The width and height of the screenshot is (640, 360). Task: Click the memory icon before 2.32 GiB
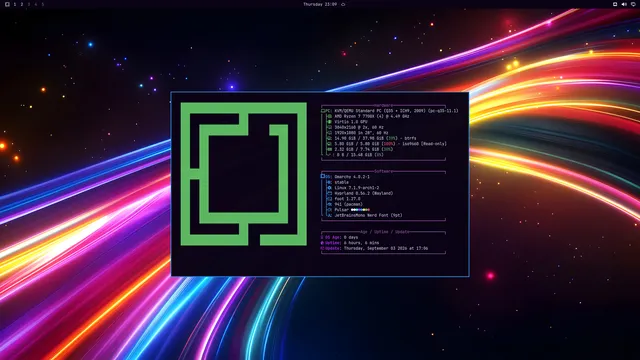tap(329, 149)
